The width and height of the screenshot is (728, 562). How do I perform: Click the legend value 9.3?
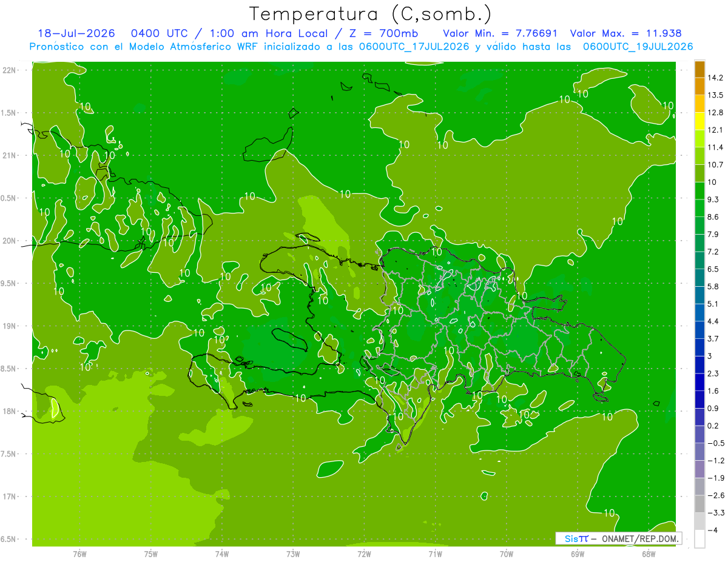(x=713, y=199)
